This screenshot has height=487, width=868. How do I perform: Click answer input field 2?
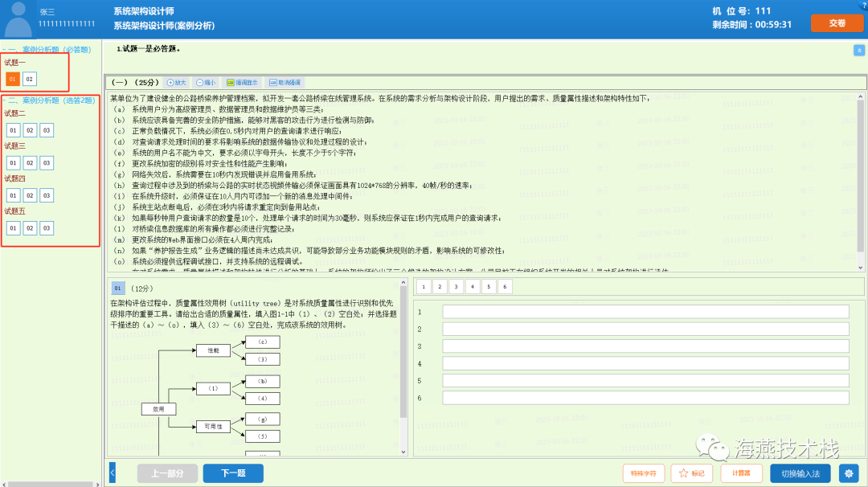tap(645, 329)
